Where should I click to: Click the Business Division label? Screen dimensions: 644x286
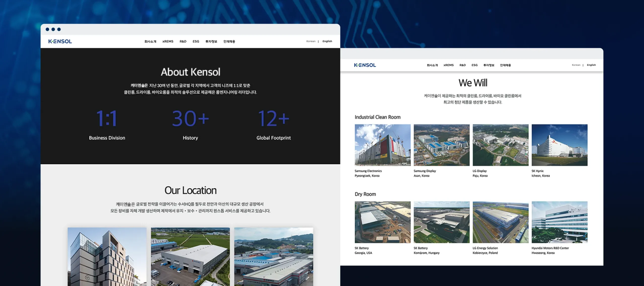pos(107,138)
